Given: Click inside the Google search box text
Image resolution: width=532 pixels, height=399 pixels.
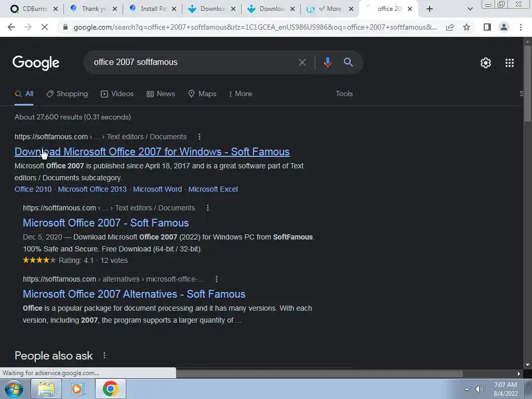Looking at the screenshot, I should [x=136, y=62].
